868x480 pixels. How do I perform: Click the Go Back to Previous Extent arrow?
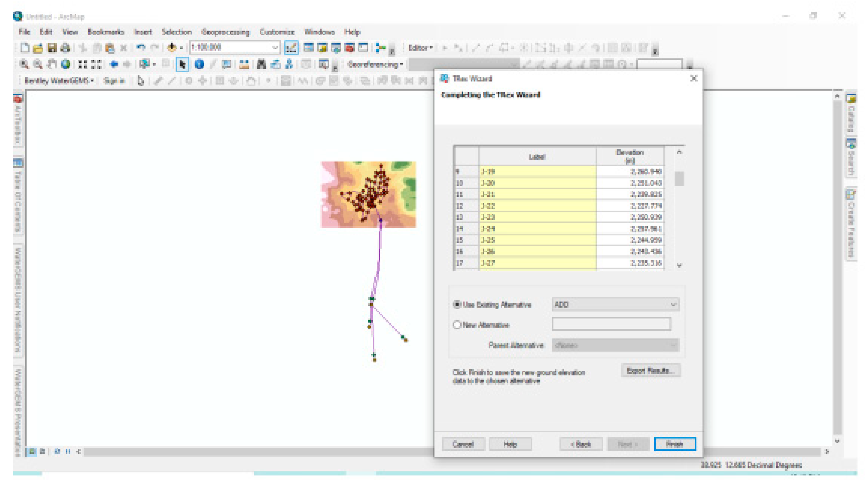[114, 64]
